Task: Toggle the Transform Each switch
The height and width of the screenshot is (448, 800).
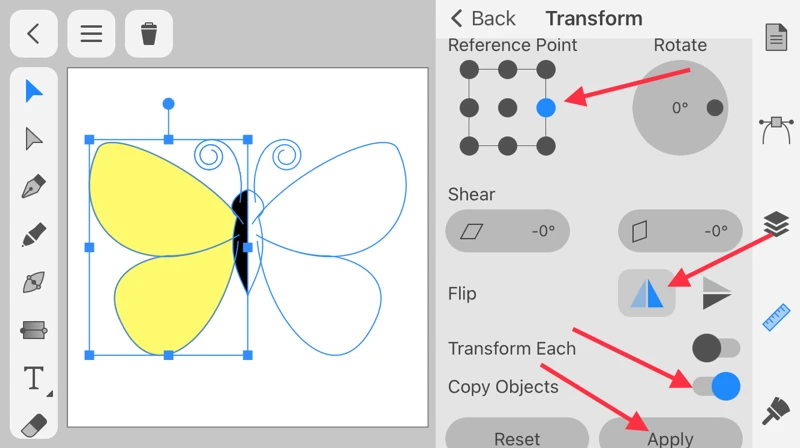Action: pos(716,348)
